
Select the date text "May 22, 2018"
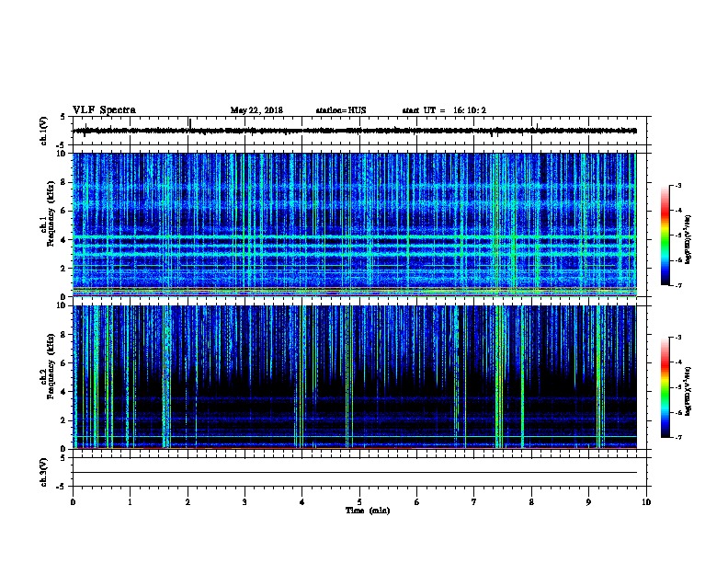(256, 110)
